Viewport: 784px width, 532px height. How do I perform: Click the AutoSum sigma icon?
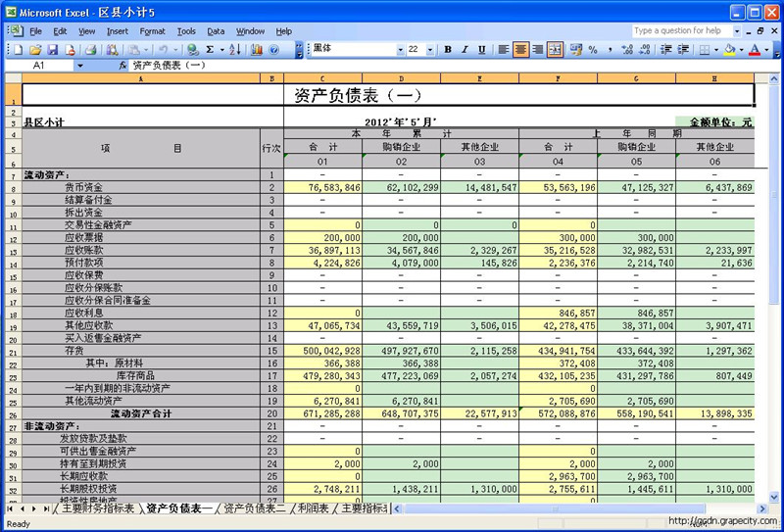click(x=210, y=49)
